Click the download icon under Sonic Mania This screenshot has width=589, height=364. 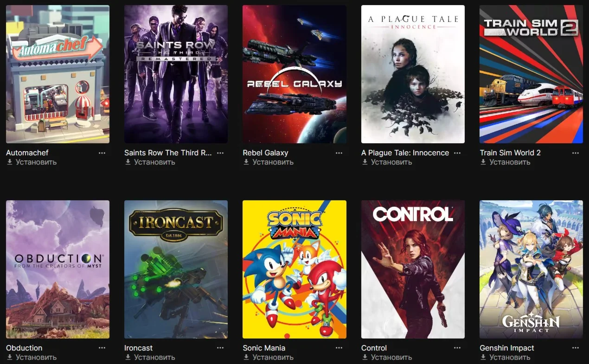(x=246, y=357)
